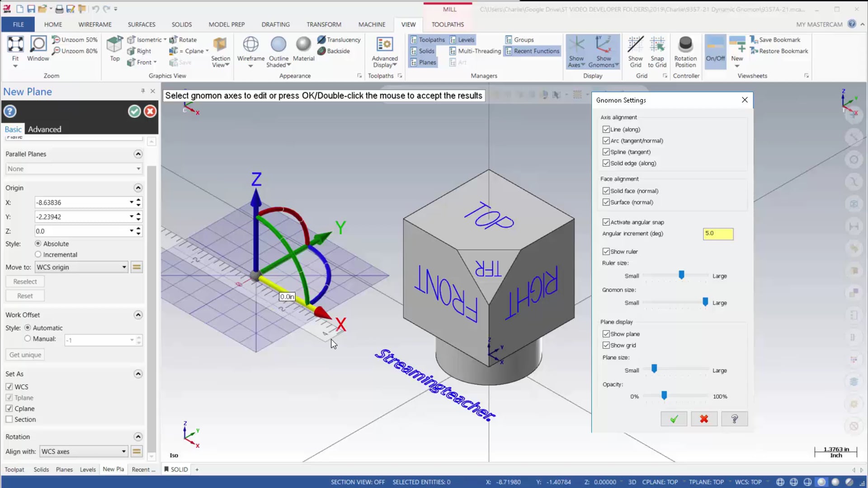Select the SURFACES menu item
868x488 pixels.
pos(142,24)
